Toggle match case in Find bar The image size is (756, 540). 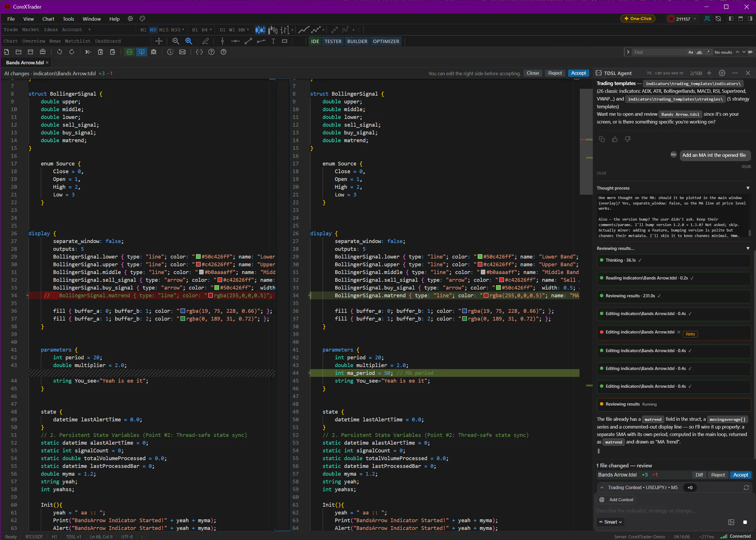point(690,52)
